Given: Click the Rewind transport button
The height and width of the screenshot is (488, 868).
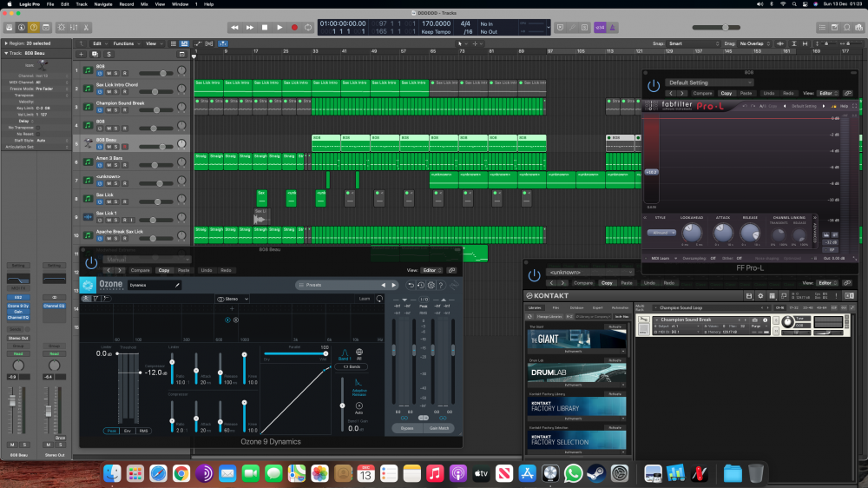Looking at the screenshot, I should point(234,27).
